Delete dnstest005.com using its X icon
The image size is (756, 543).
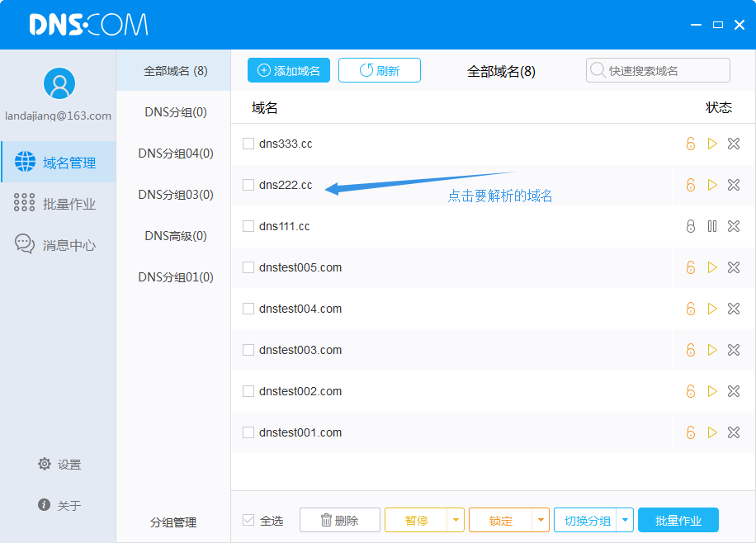coord(734,267)
